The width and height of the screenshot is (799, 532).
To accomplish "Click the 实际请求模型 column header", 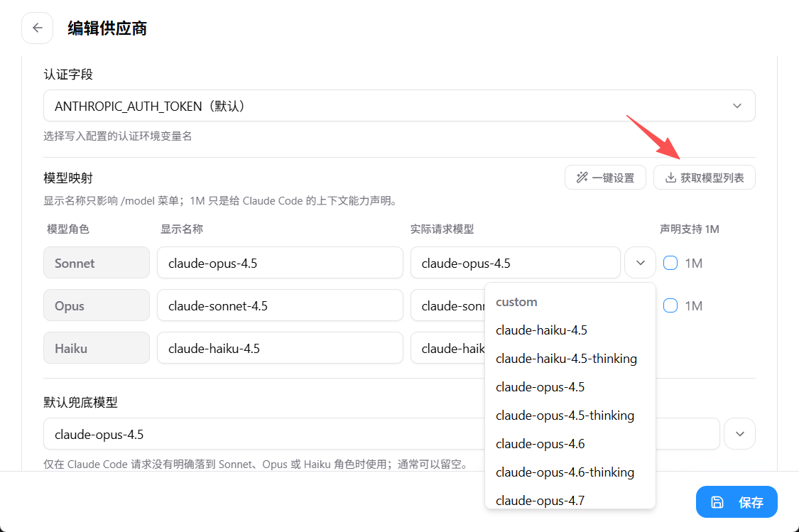I will coord(442,229).
